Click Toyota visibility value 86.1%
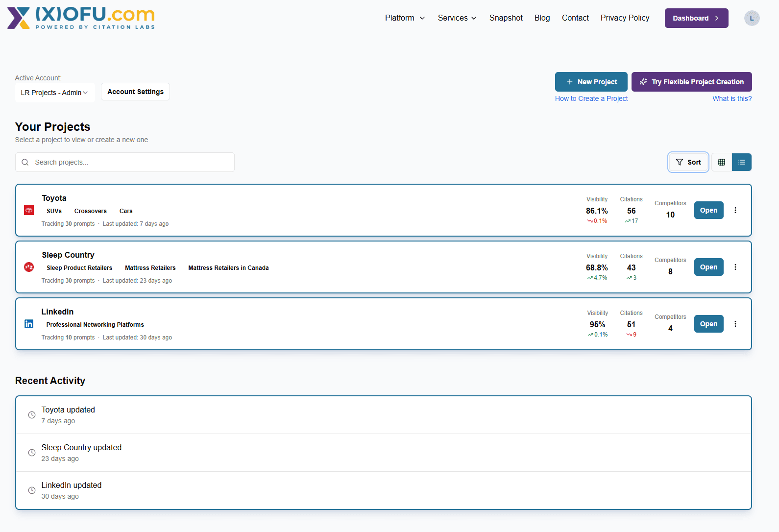Screen dimensions: 779x532 597,211
